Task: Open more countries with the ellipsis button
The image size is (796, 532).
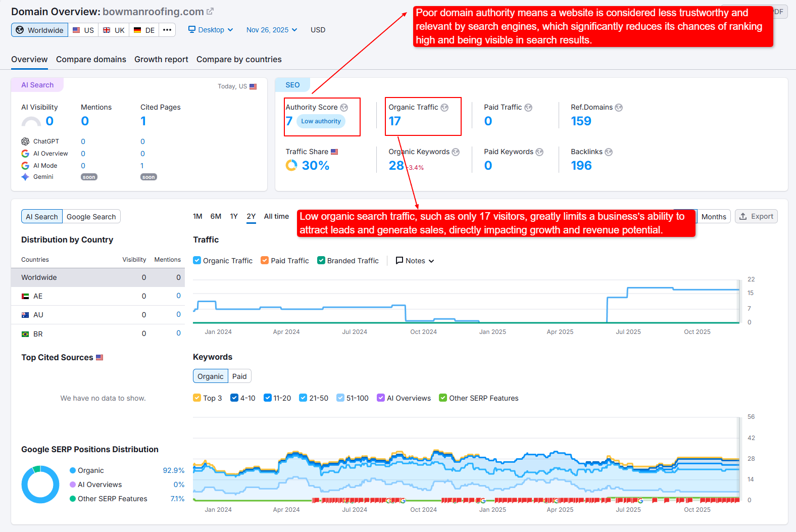Action: [167, 30]
